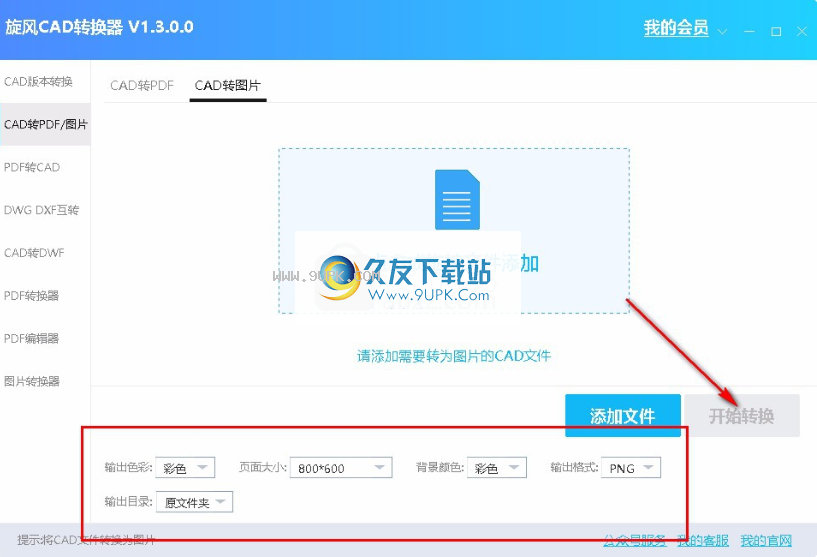Open PDF转换器 in the sidebar

point(45,295)
